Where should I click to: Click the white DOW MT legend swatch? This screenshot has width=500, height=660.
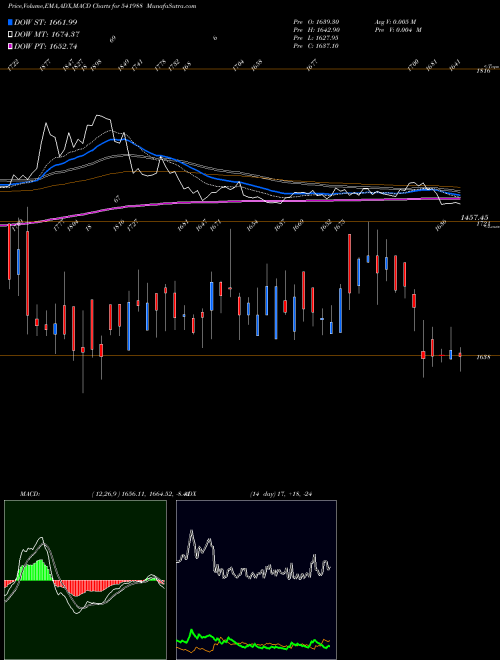tap(10, 35)
